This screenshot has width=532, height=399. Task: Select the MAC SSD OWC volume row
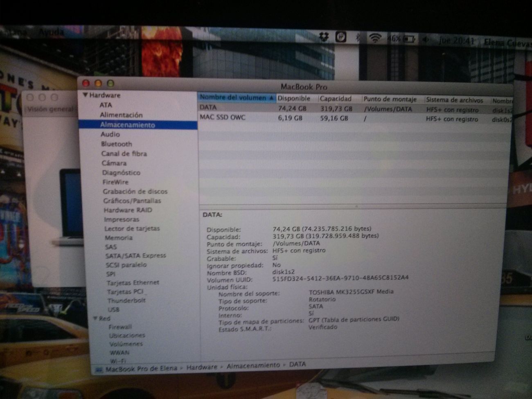355,118
